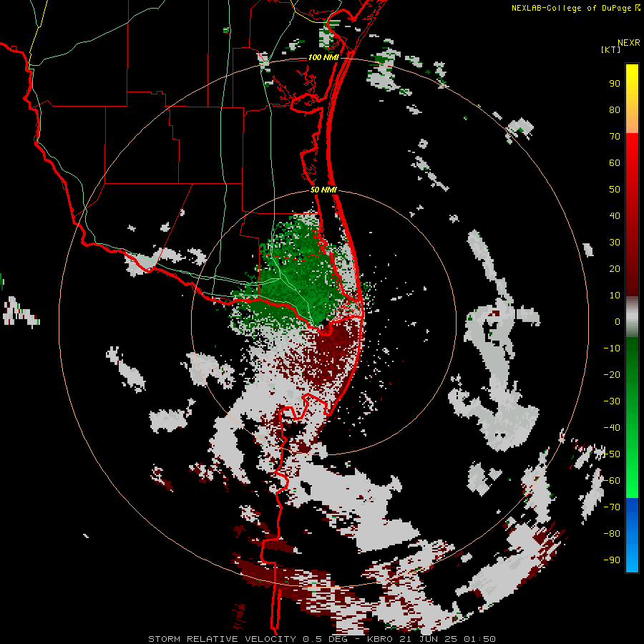Click the bright green band near -50 knots
The height and width of the screenshot is (644, 644).
[x=632, y=456]
